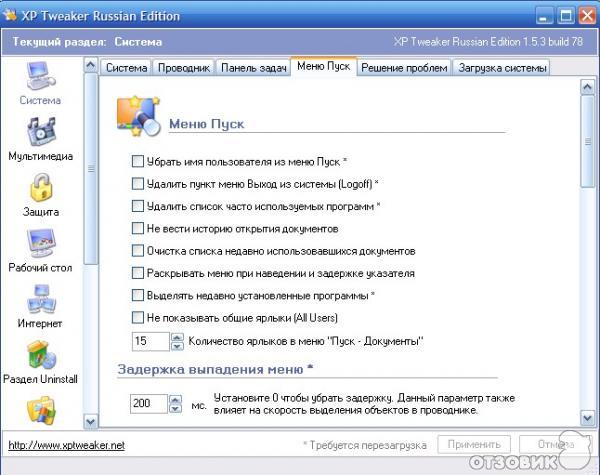Viewport: 600px width, 475px height.
Task: Open the Система section icon
Action: pos(40,77)
